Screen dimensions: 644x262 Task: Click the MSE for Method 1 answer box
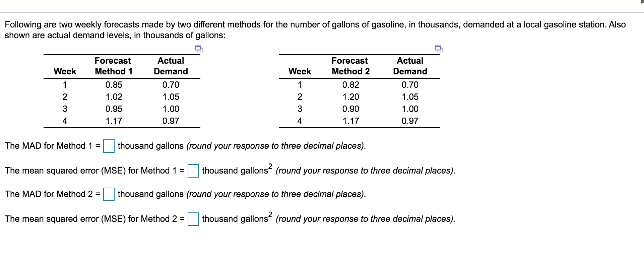click(193, 171)
